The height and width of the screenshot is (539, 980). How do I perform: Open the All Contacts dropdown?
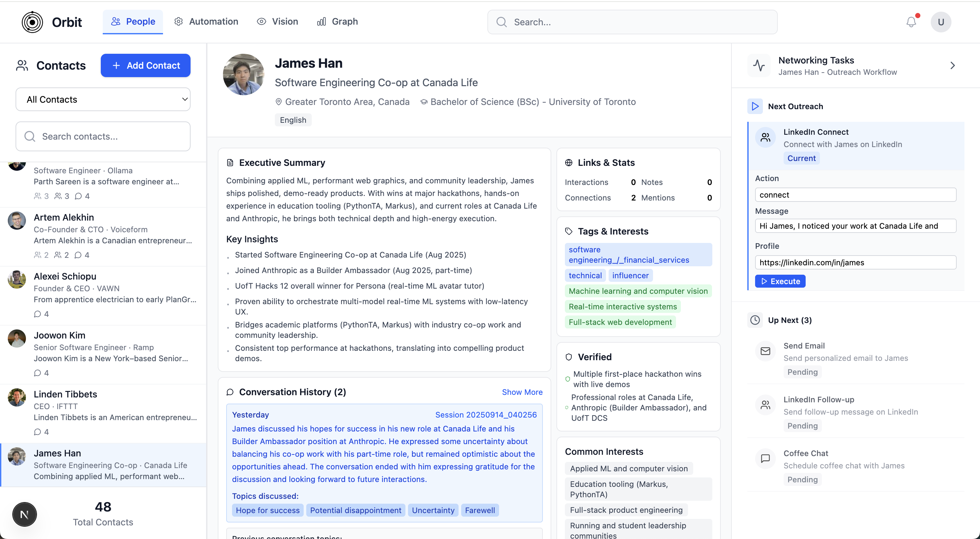coord(103,100)
